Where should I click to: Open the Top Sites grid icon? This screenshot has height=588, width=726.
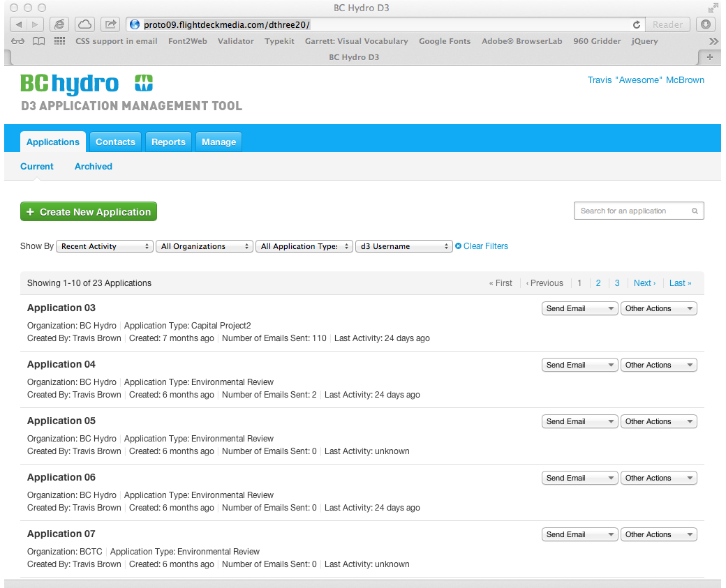(59, 41)
